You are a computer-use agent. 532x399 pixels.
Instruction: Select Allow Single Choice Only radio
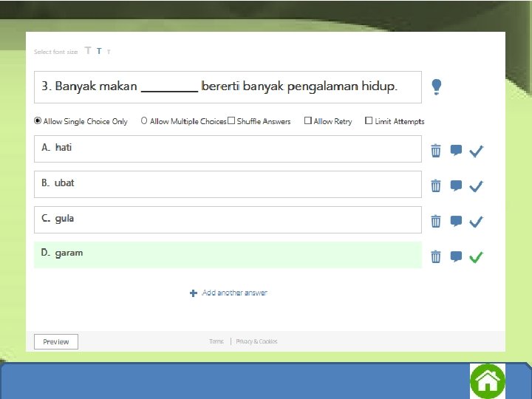point(38,120)
